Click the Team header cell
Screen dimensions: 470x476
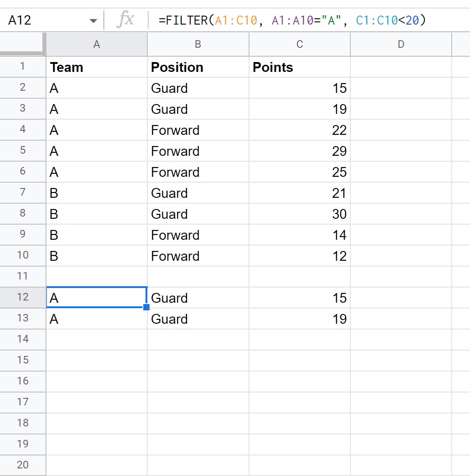pyautogui.click(x=96, y=67)
